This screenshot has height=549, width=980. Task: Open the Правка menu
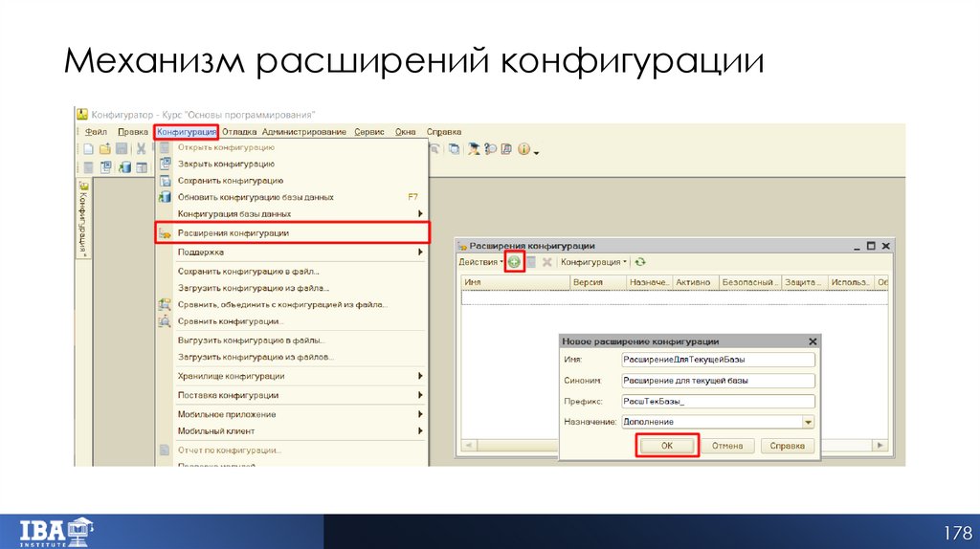point(132,132)
